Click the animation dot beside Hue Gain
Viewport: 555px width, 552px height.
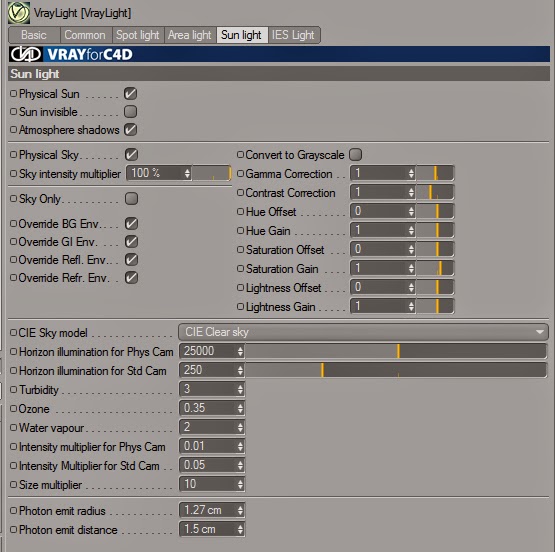click(x=240, y=230)
